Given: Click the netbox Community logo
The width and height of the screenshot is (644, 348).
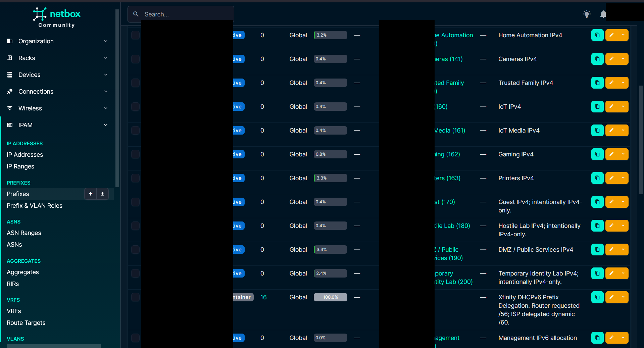Looking at the screenshot, I should coord(57,17).
